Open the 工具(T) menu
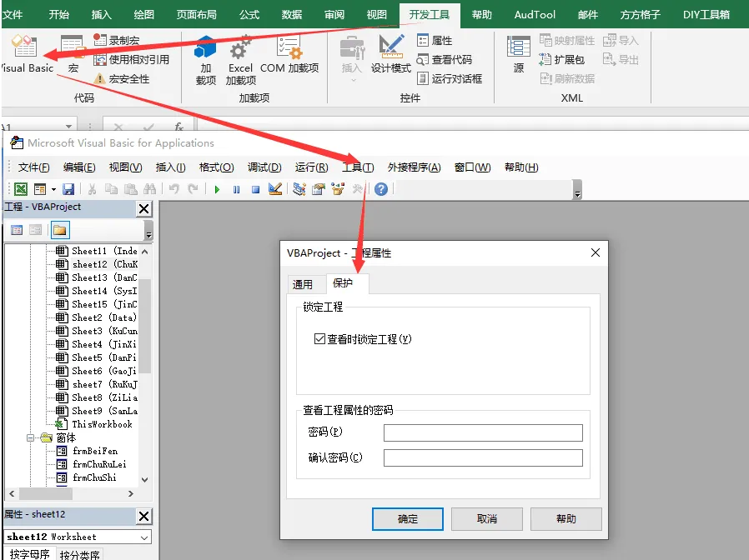This screenshot has height=560, width=749. [x=358, y=167]
